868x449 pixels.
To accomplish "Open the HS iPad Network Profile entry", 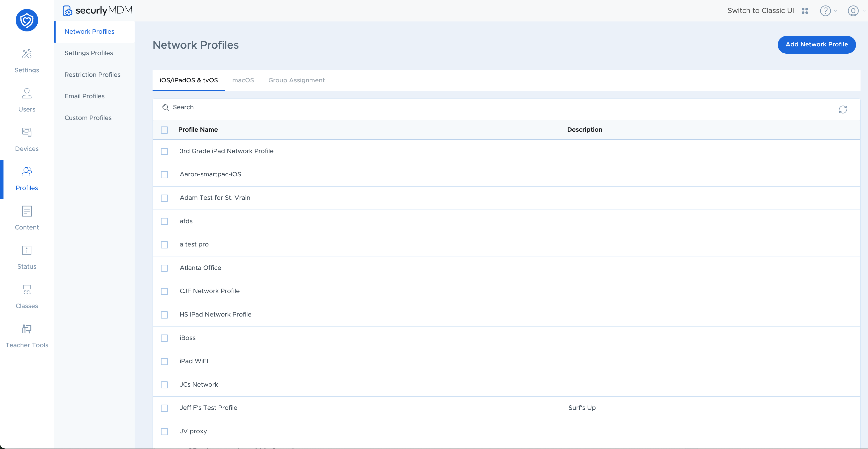I will [215, 315].
